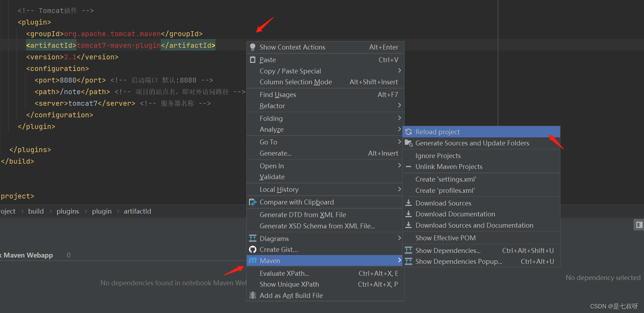This screenshot has width=644, height=313.
Task: Choose Generate DTD from XML File
Action: click(325, 215)
